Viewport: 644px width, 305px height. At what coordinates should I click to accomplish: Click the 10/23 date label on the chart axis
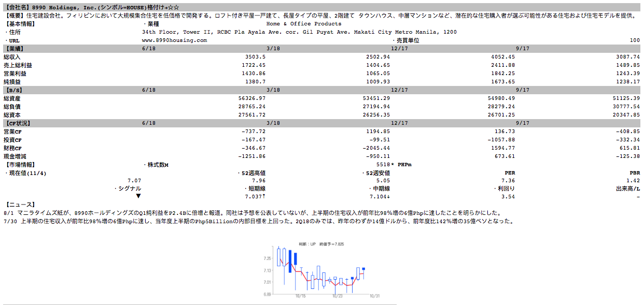[x=337, y=296]
